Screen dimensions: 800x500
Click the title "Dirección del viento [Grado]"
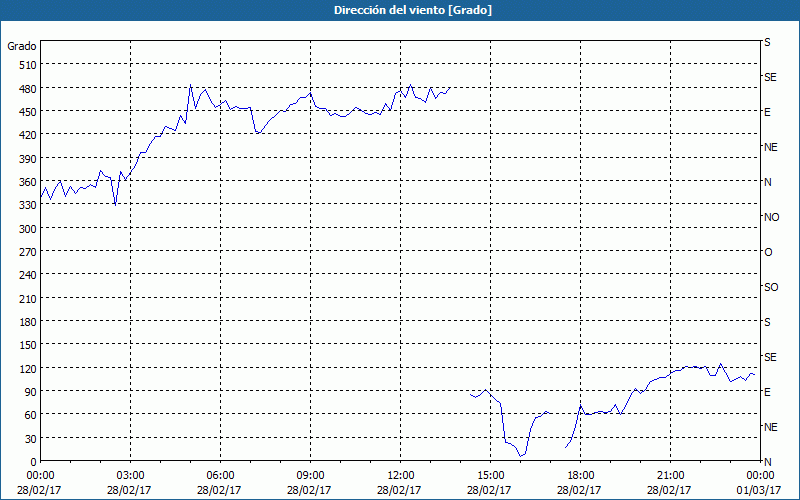pos(413,10)
